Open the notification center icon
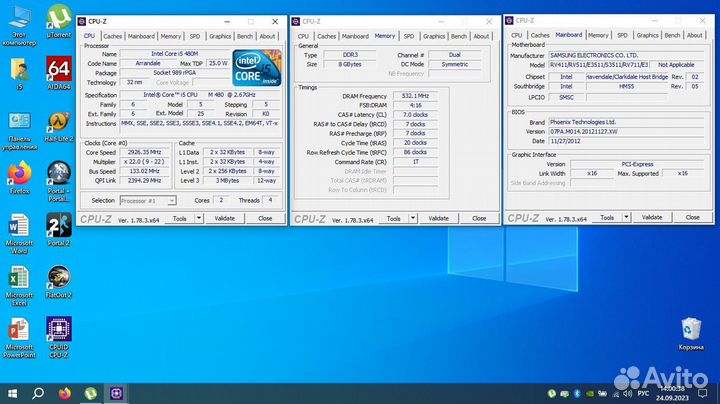 coord(702,393)
